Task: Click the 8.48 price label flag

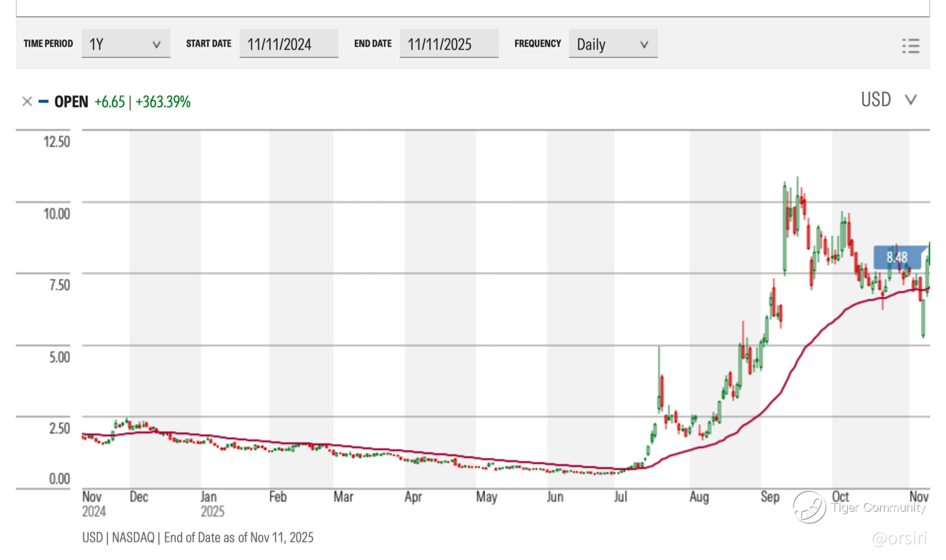Action: pos(897,258)
